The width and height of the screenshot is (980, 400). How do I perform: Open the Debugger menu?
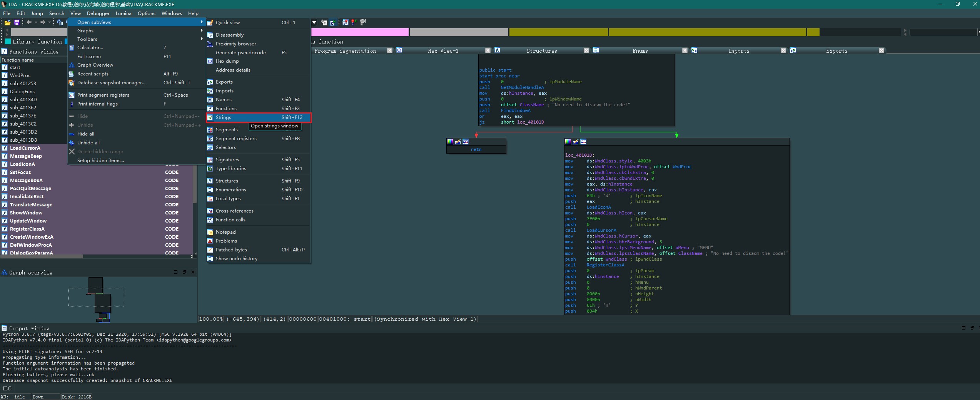98,13
